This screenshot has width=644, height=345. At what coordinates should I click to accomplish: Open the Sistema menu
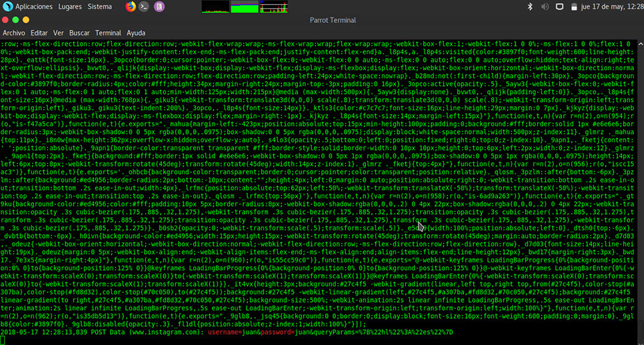pos(100,6)
